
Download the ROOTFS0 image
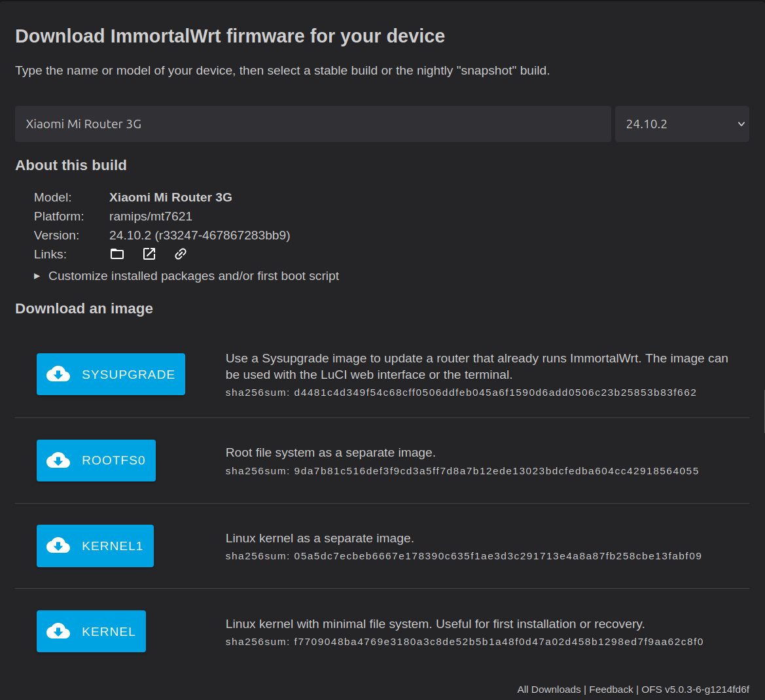[x=96, y=461]
